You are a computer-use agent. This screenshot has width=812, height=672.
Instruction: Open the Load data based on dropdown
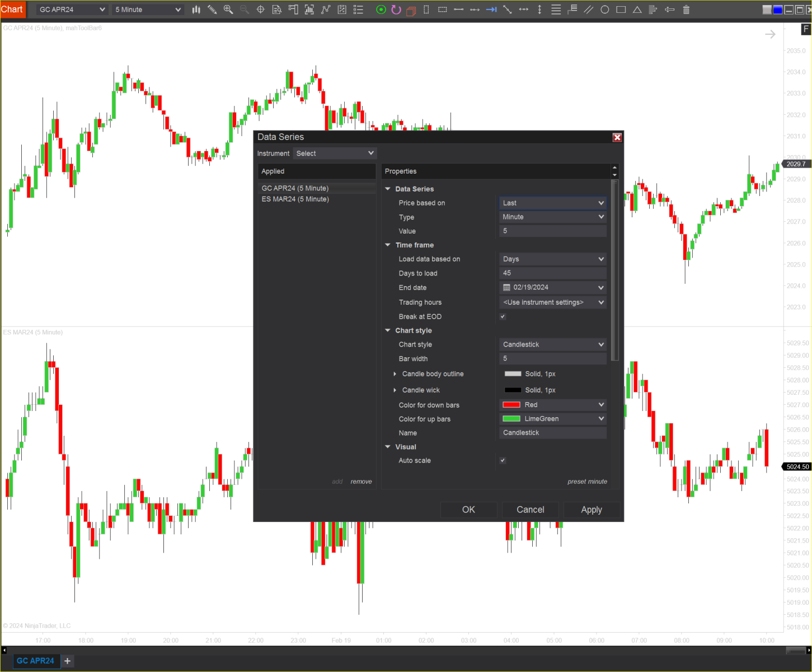pos(553,259)
